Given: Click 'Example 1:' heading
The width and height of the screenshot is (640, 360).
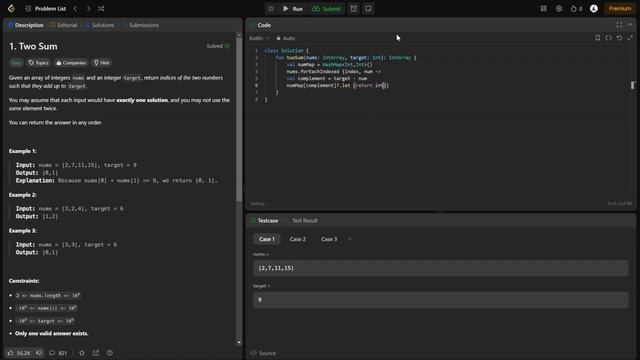Looking at the screenshot, I should pos(23,151).
